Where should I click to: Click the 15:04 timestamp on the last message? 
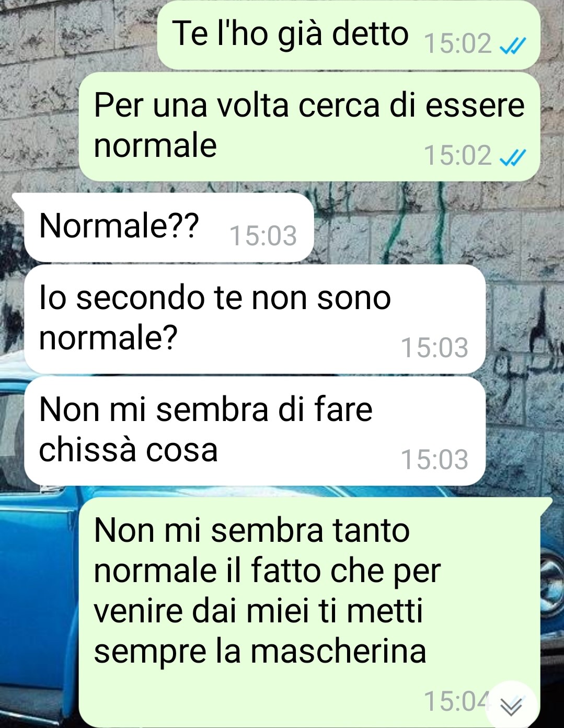tap(455, 701)
